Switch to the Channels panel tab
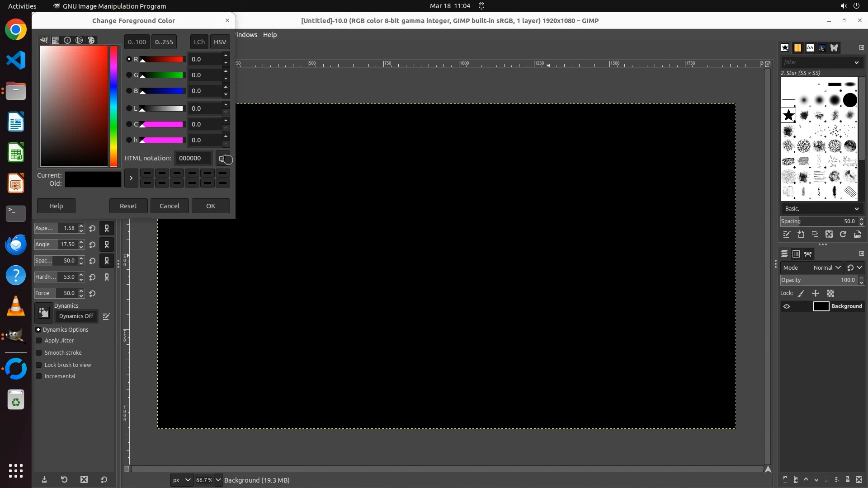This screenshot has width=868, height=488. click(x=796, y=254)
